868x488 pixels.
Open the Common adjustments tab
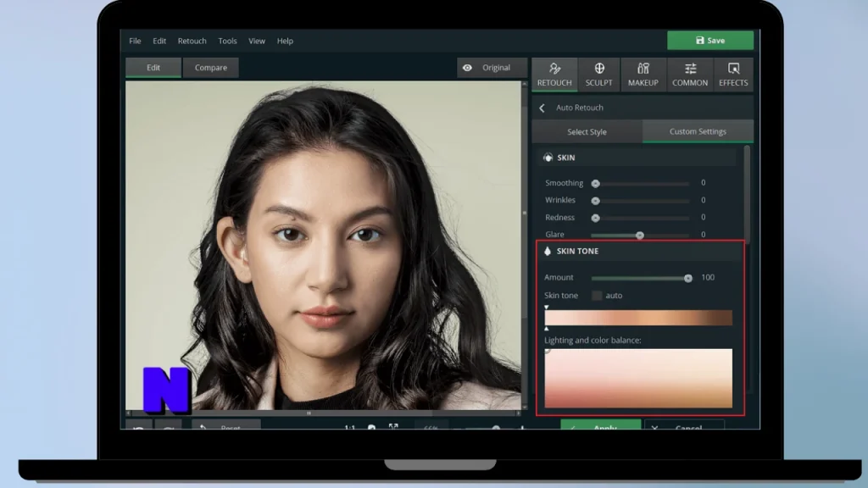click(690, 75)
